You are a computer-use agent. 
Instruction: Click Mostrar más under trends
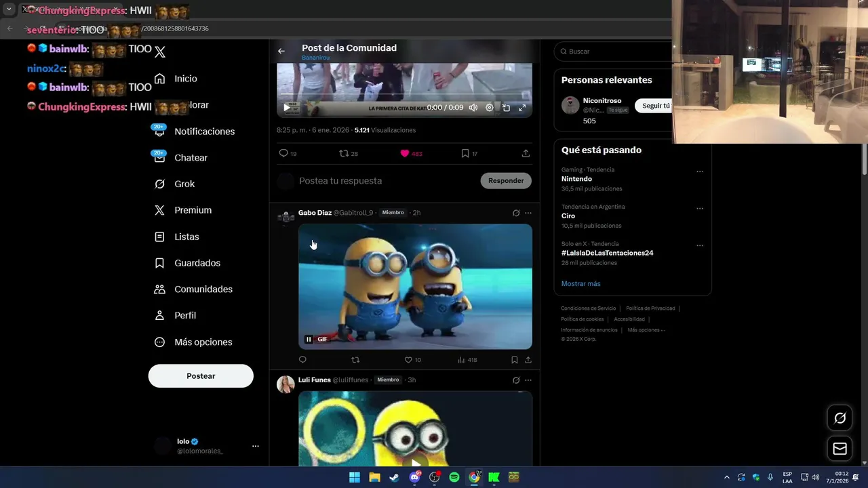(580, 284)
